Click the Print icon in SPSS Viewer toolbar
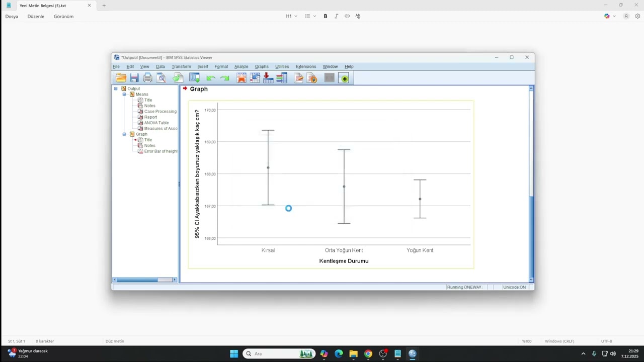This screenshot has width=644, height=362. pos(147,78)
